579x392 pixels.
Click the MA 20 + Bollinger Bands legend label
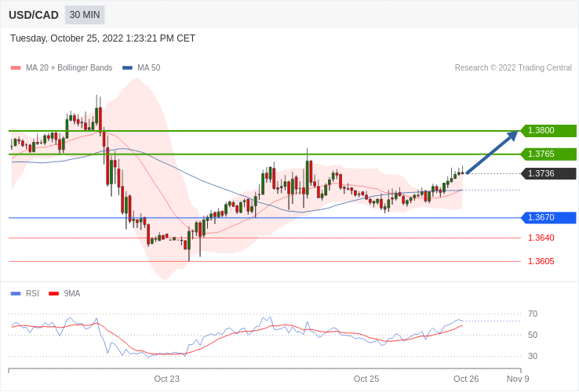69,68
